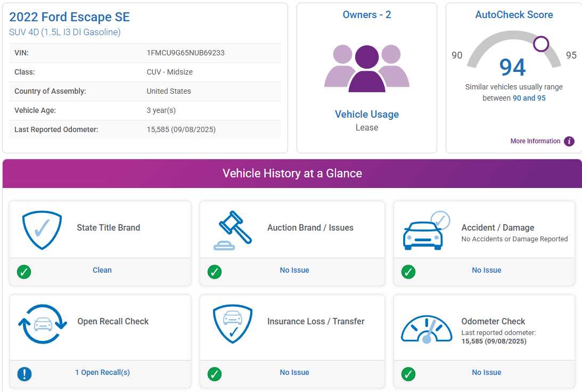This screenshot has height=392, width=582.
Task: Click the Open Recall Check arrows icon
Action: (x=43, y=323)
